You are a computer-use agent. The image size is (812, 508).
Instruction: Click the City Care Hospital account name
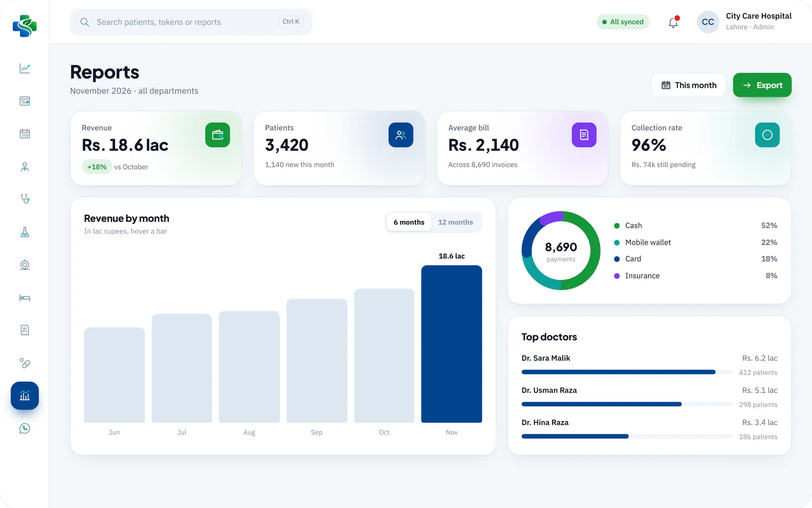click(x=759, y=16)
